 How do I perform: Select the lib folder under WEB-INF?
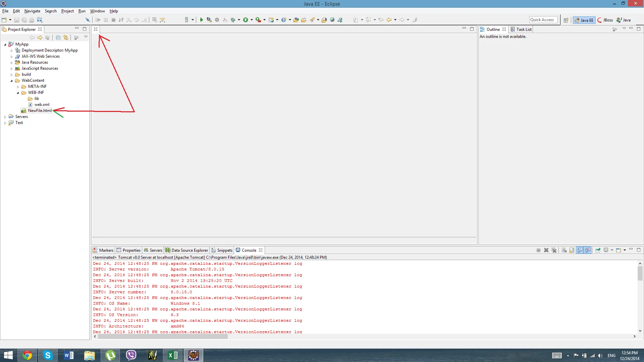point(34,99)
